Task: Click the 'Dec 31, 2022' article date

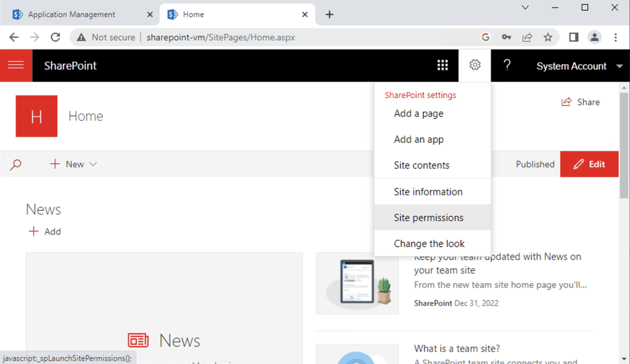Action: point(476,303)
